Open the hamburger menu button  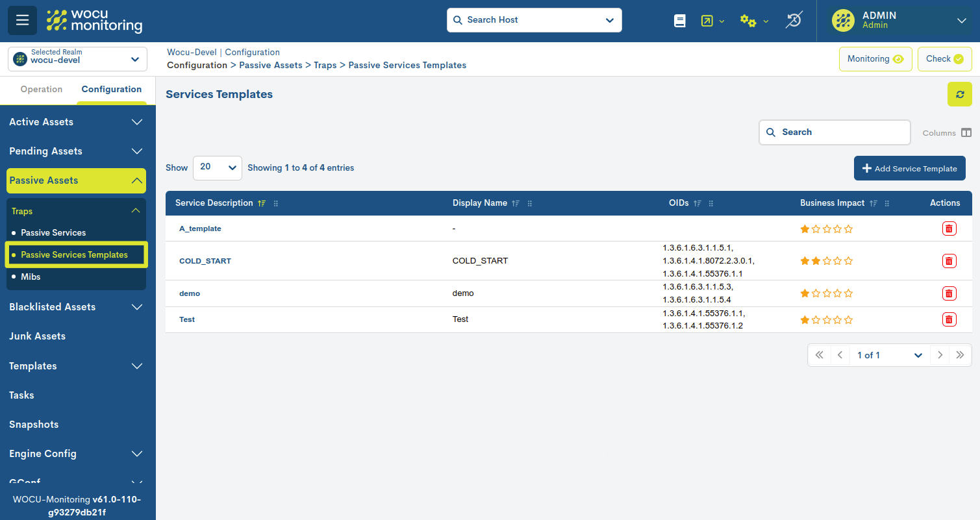(x=22, y=20)
